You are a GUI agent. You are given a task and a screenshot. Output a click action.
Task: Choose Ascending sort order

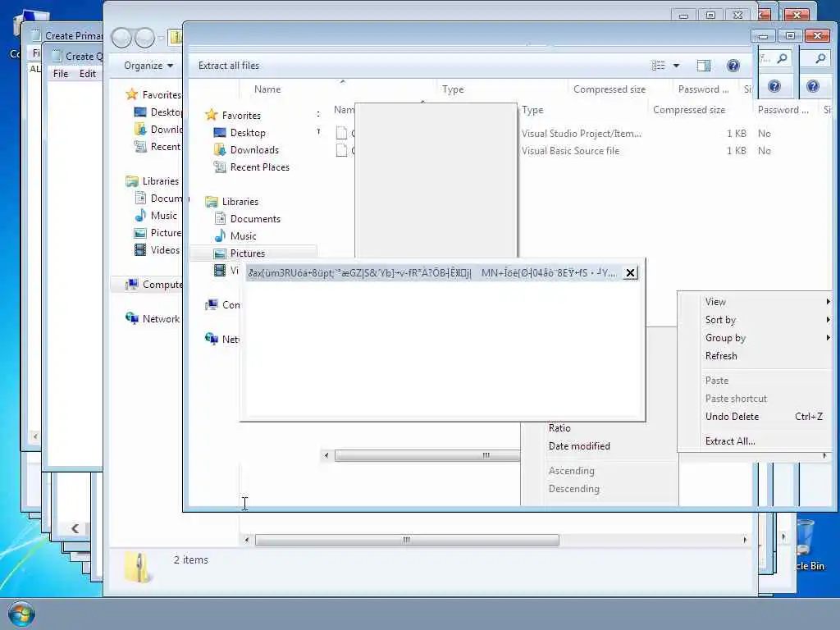571,470
